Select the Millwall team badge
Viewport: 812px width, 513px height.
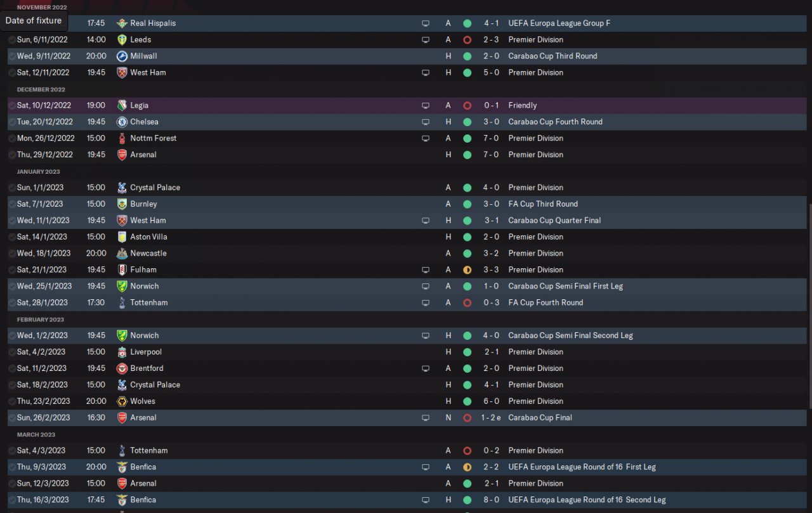pyautogui.click(x=122, y=56)
